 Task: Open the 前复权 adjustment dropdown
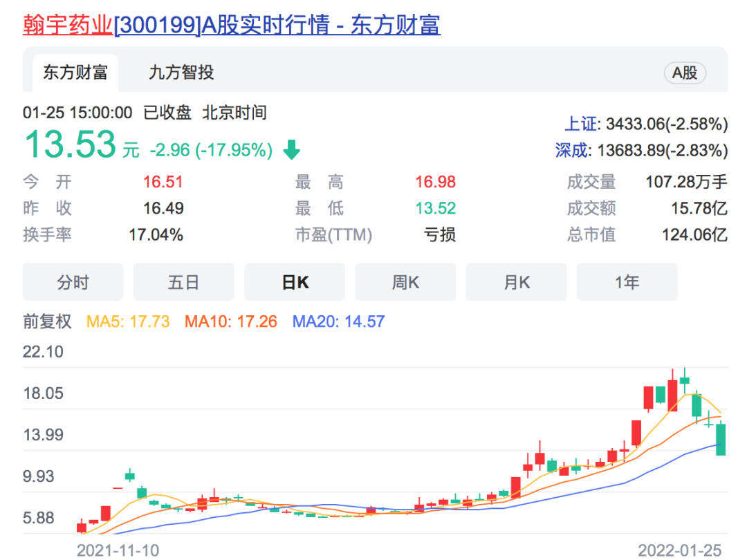47,321
